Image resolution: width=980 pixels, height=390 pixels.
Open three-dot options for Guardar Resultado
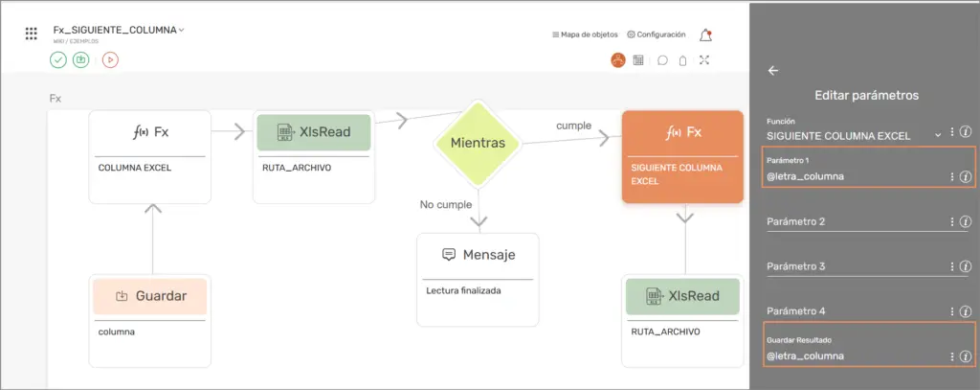951,356
